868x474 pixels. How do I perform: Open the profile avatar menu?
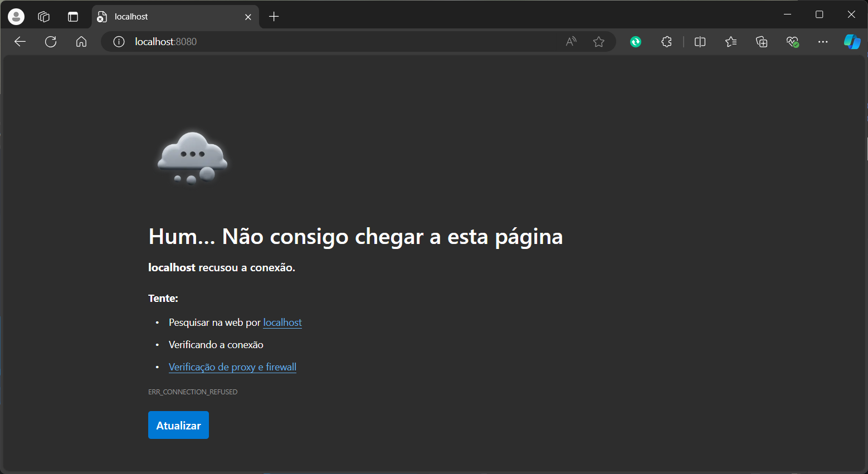pyautogui.click(x=16, y=17)
